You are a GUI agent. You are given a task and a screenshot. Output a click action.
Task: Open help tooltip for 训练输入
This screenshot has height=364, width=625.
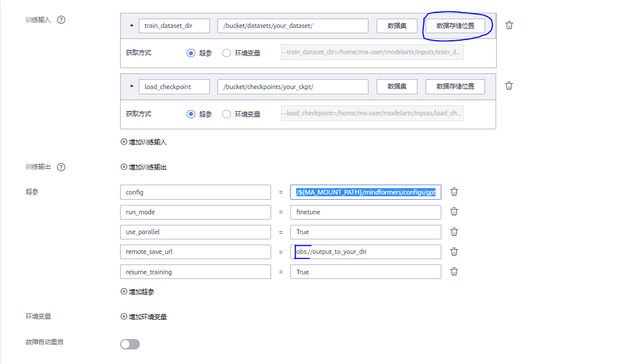pos(61,20)
